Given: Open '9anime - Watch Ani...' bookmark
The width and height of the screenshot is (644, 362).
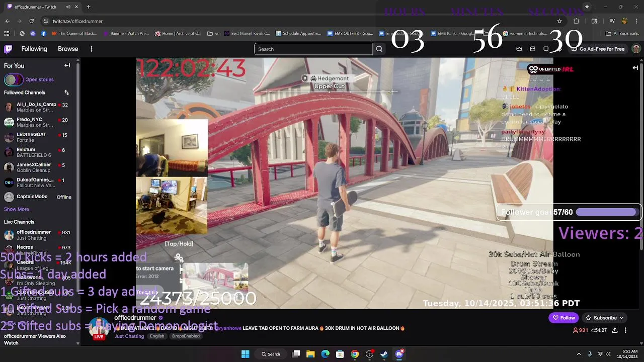Looking at the screenshot, I should (x=126, y=34).
